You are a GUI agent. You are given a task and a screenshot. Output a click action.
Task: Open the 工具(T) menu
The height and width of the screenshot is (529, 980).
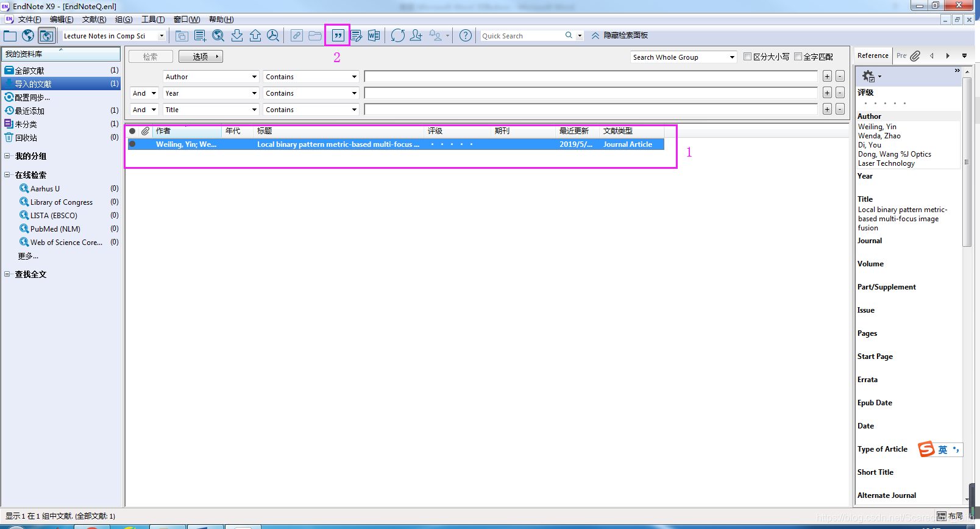coord(153,20)
